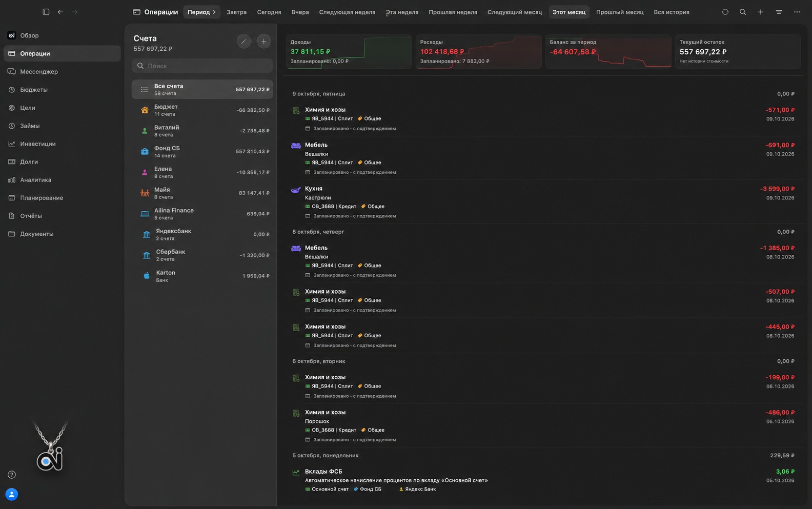The image size is (812, 509).
Task: Open the user profile avatar
Action: click(x=12, y=494)
